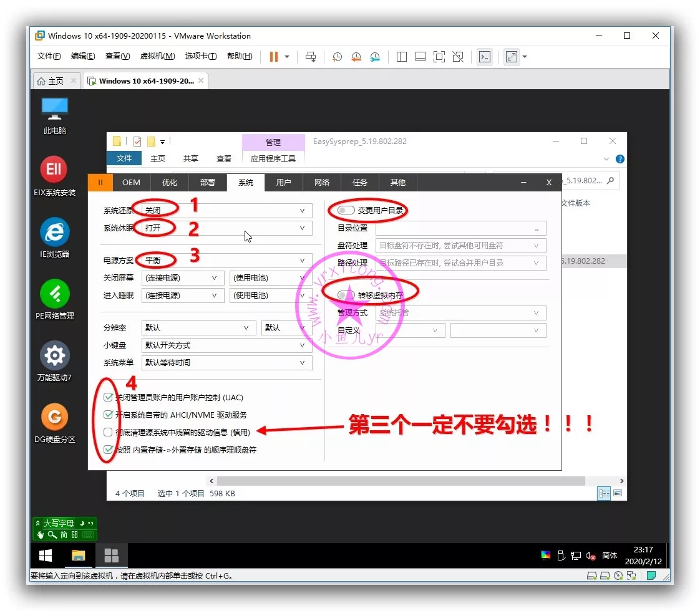Open the EIX系统安装 desktop icon
The height and width of the screenshot is (611, 700).
coord(54,170)
